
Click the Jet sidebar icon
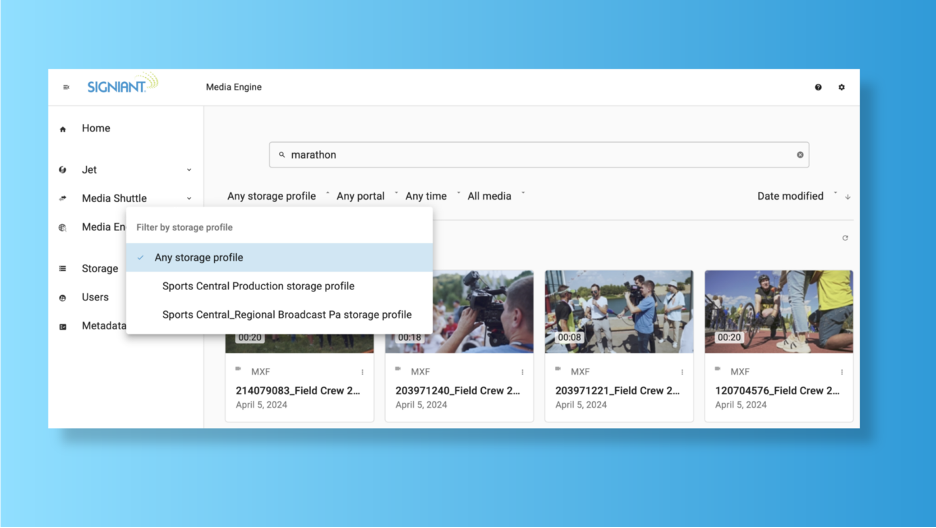pos(63,170)
